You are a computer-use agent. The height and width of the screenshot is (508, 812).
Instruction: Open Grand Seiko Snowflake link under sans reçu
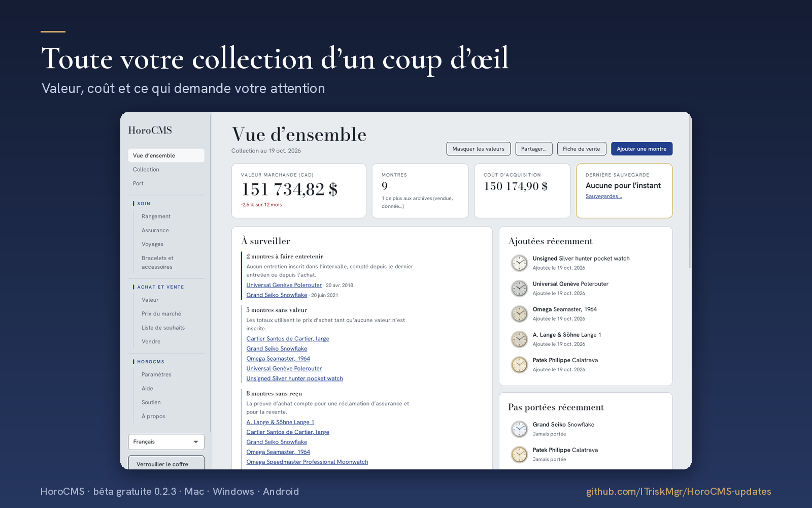[277, 442]
